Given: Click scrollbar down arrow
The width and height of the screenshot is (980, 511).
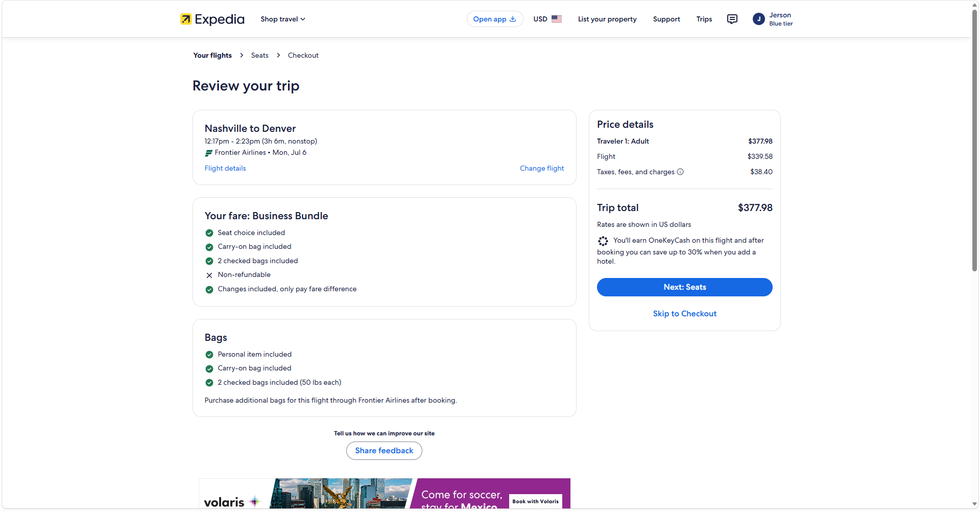Looking at the screenshot, I should coord(974,504).
